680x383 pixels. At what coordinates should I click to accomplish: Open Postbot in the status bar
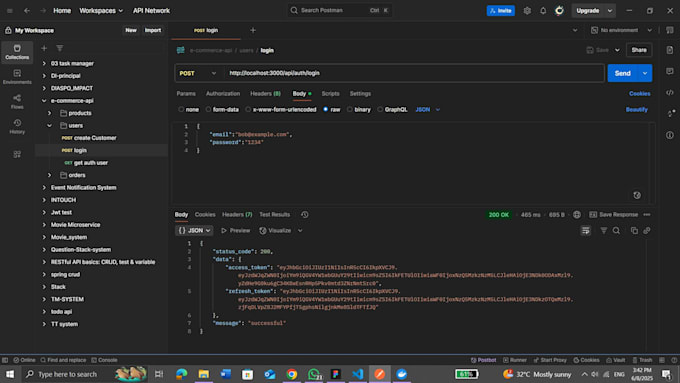483,360
